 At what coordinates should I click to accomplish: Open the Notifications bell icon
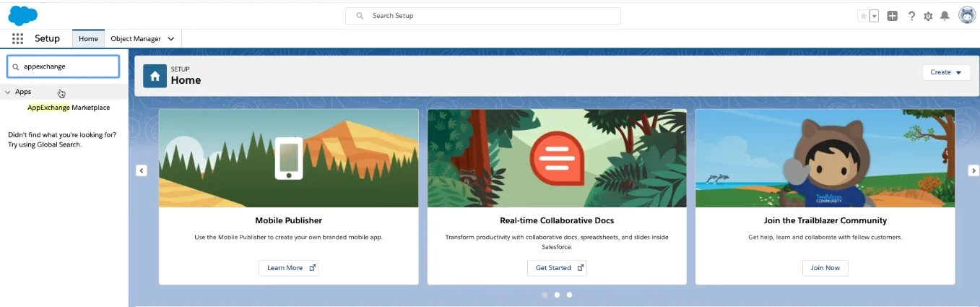click(945, 16)
